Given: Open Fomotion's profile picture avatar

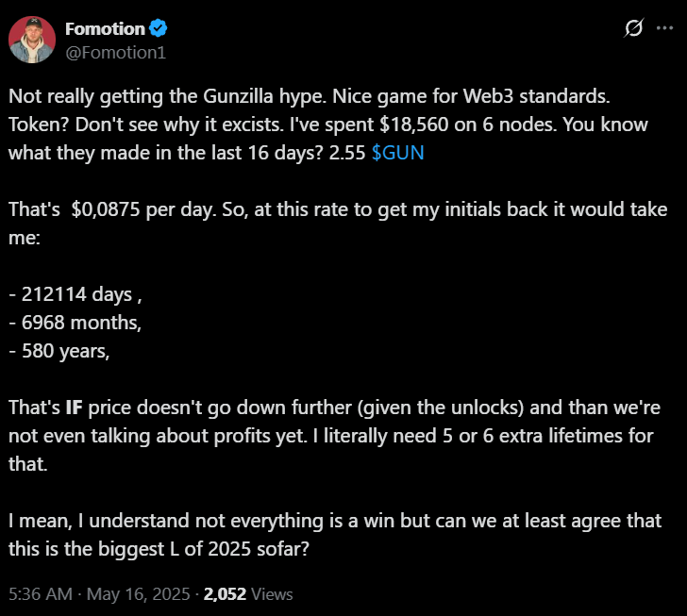Looking at the screenshot, I should coord(32,41).
